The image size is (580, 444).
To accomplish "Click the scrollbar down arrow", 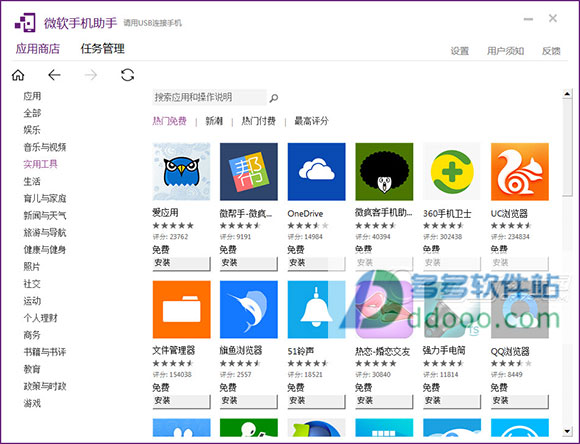I will 567,431.
